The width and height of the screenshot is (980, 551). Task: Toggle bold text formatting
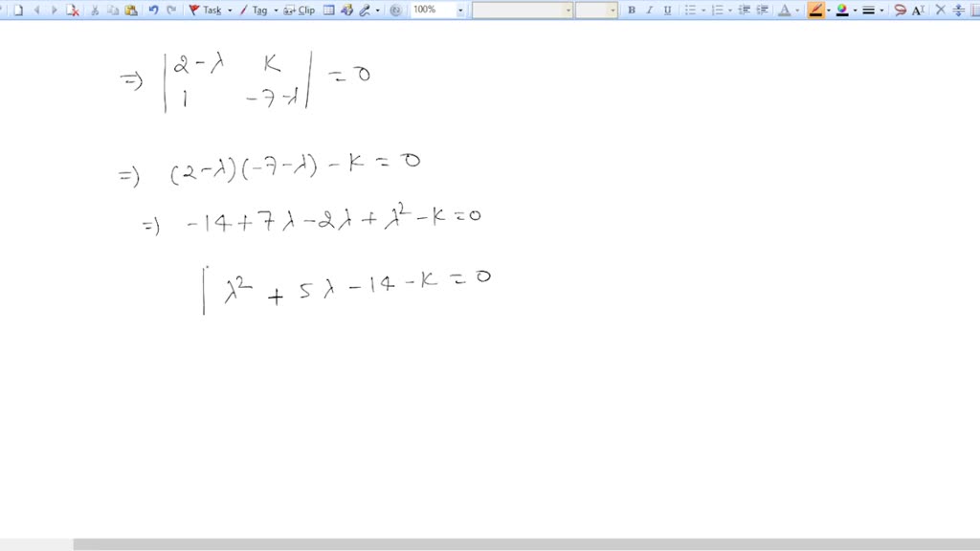pyautogui.click(x=632, y=11)
